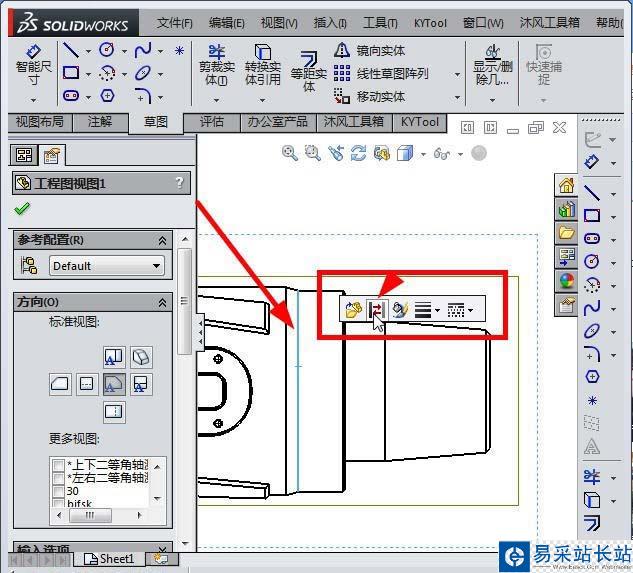Click Linear Sketch Pattern button
633x573 pixels.
tap(381, 73)
